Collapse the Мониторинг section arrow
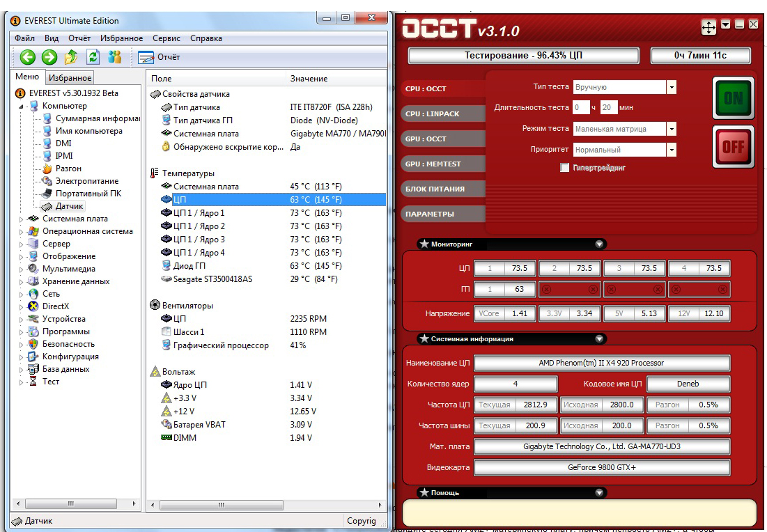Screen dimensions: 767x532 point(599,244)
